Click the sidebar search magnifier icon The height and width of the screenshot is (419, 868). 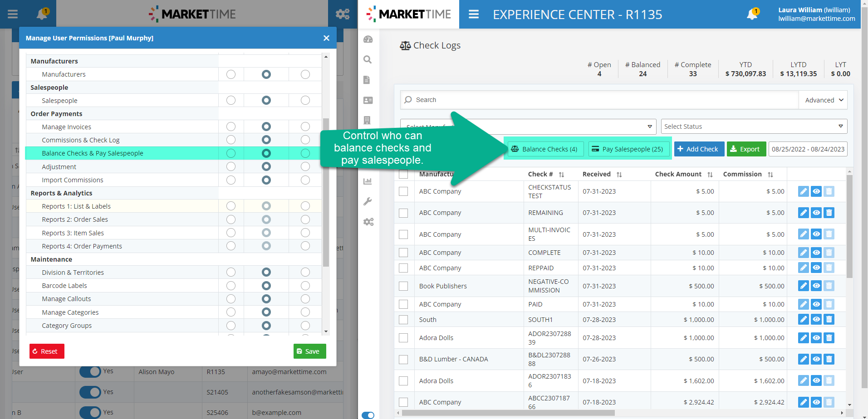point(368,60)
